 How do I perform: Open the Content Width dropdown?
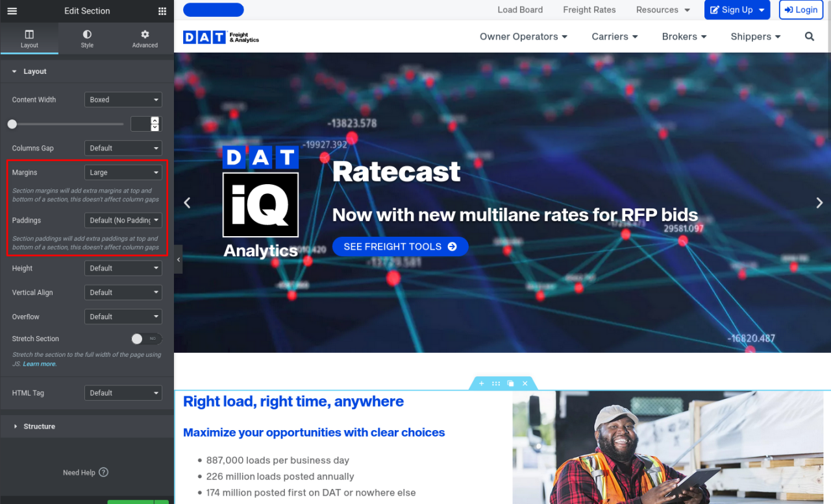123,100
